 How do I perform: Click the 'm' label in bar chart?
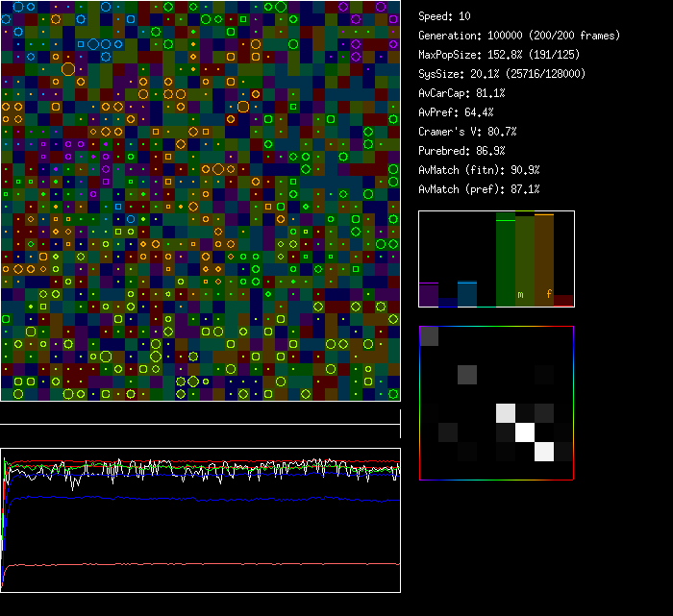click(520, 294)
